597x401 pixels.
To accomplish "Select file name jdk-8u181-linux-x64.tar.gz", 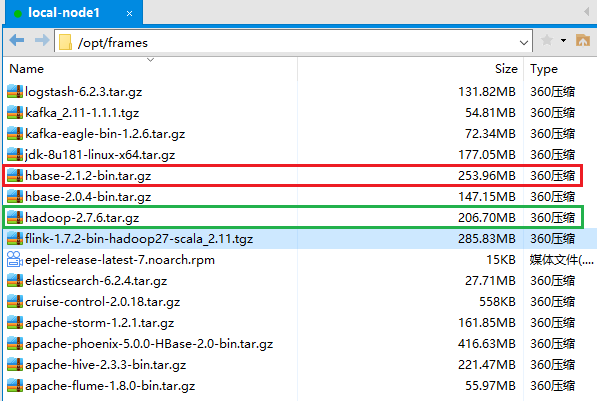I will click(100, 155).
